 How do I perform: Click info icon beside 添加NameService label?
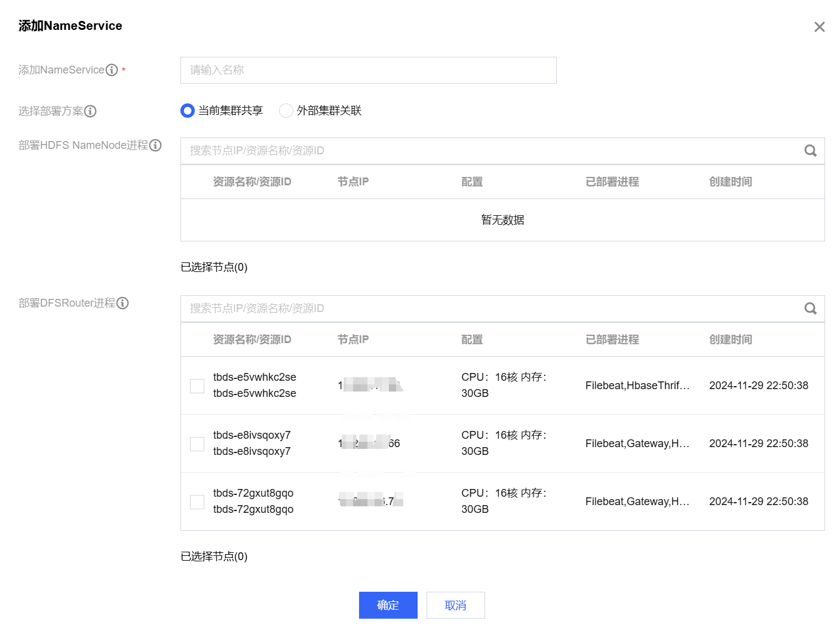click(x=112, y=70)
